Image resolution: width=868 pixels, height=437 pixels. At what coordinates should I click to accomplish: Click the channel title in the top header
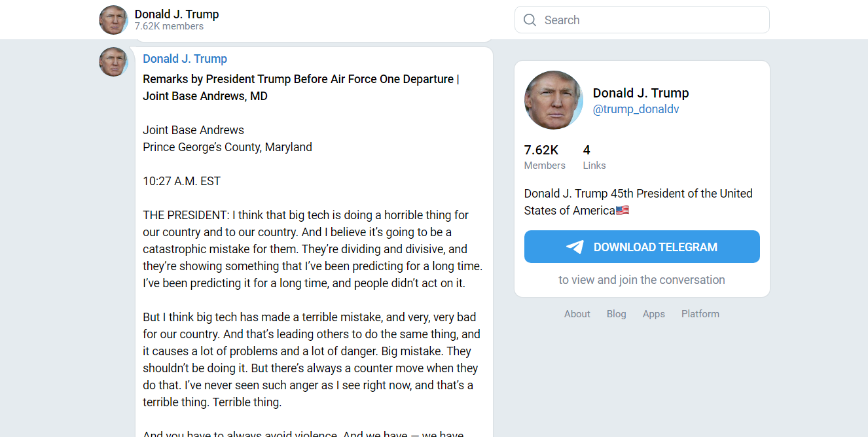tap(177, 14)
